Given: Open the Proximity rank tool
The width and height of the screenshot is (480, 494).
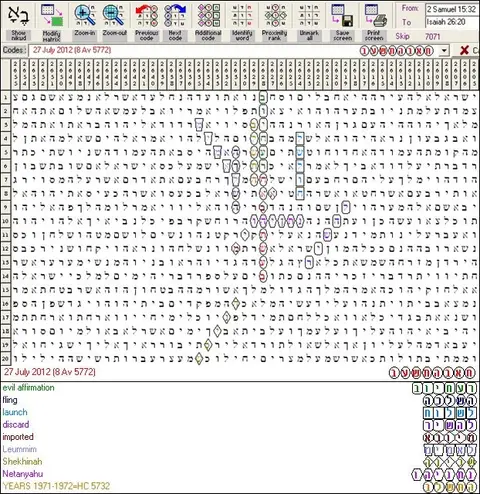Looking at the screenshot, I should pos(275,16).
